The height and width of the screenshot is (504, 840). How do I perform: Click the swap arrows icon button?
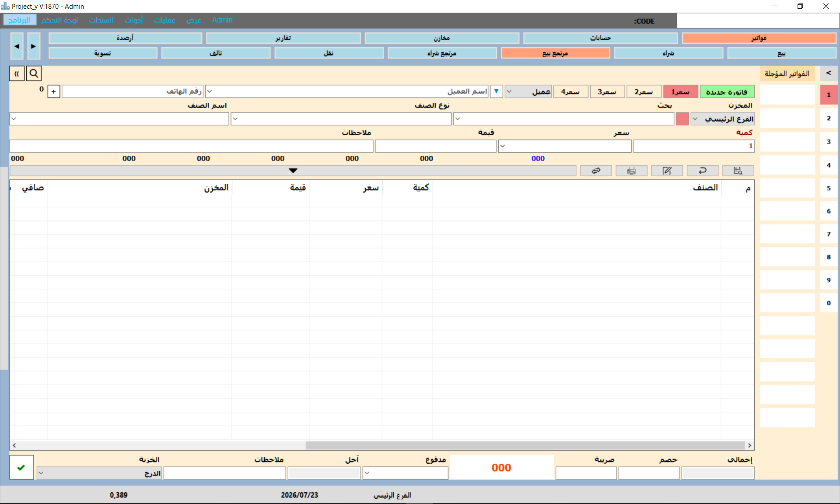pyautogui.click(x=596, y=171)
